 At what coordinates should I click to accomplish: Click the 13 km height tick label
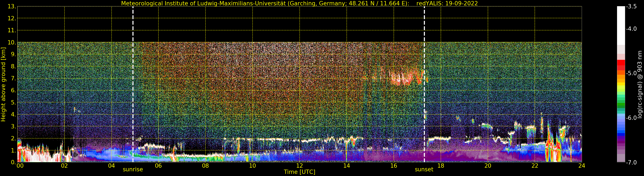[12, 6]
